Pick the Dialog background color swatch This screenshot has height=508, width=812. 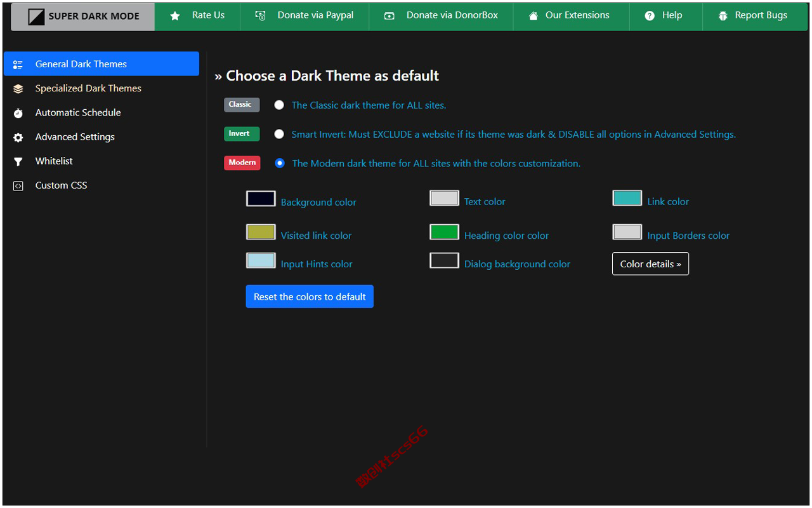[x=444, y=260]
